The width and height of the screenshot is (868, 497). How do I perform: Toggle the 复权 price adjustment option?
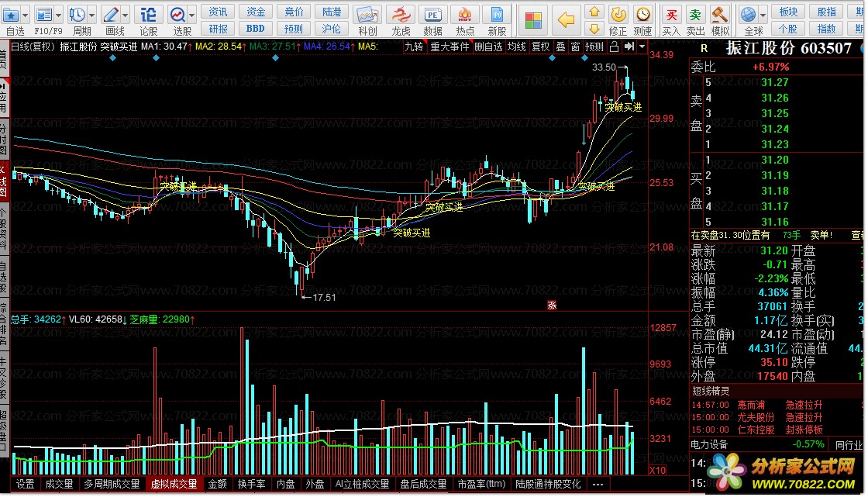point(540,47)
